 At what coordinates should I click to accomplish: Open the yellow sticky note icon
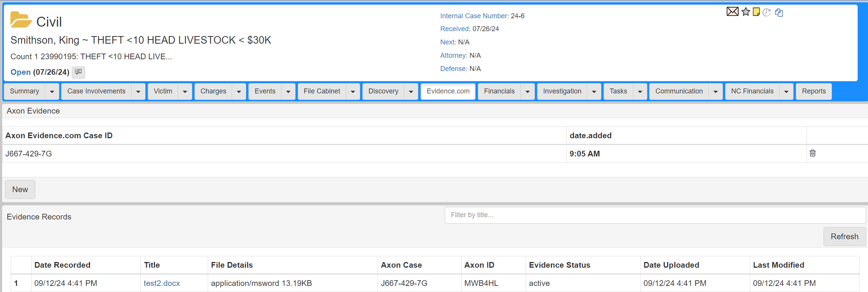click(756, 12)
